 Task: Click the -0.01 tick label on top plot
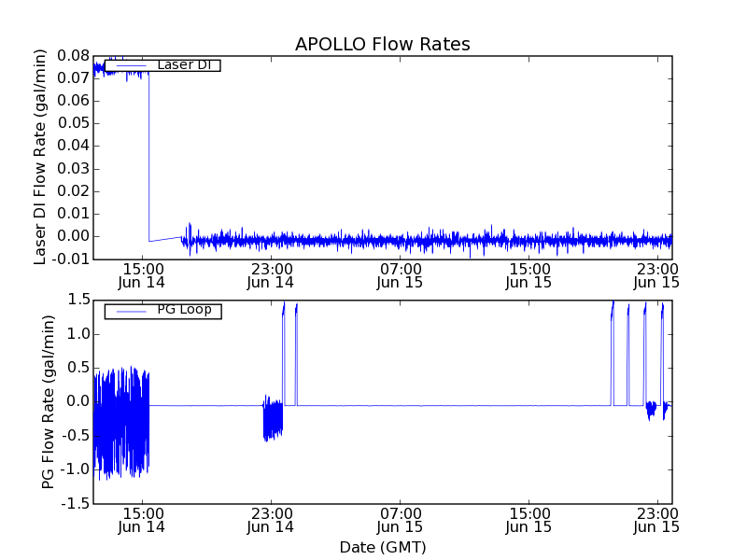[71, 259]
